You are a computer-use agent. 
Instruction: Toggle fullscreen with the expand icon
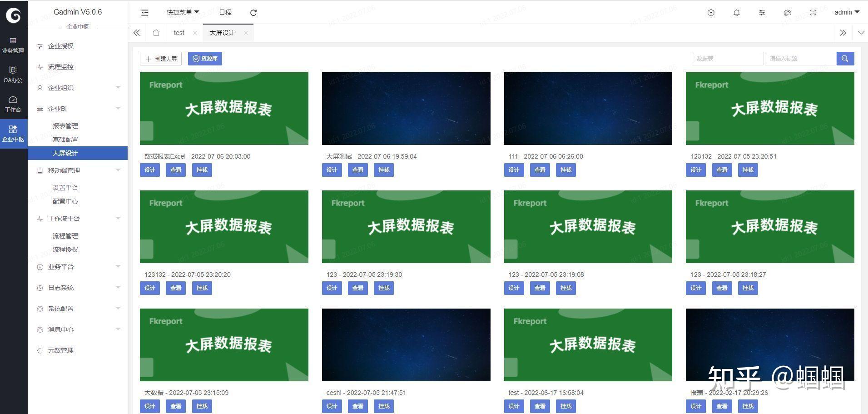click(x=813, y=12)
